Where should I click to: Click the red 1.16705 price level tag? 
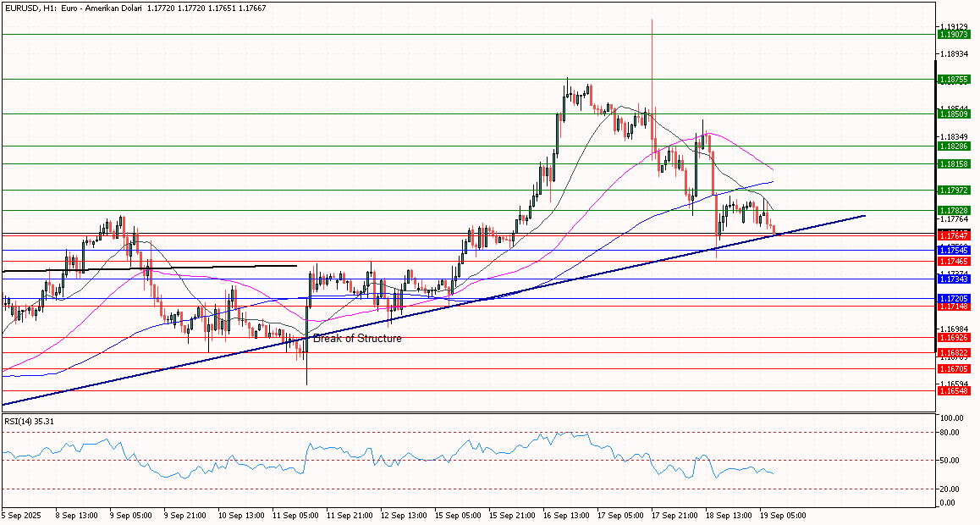coord(954,368)
